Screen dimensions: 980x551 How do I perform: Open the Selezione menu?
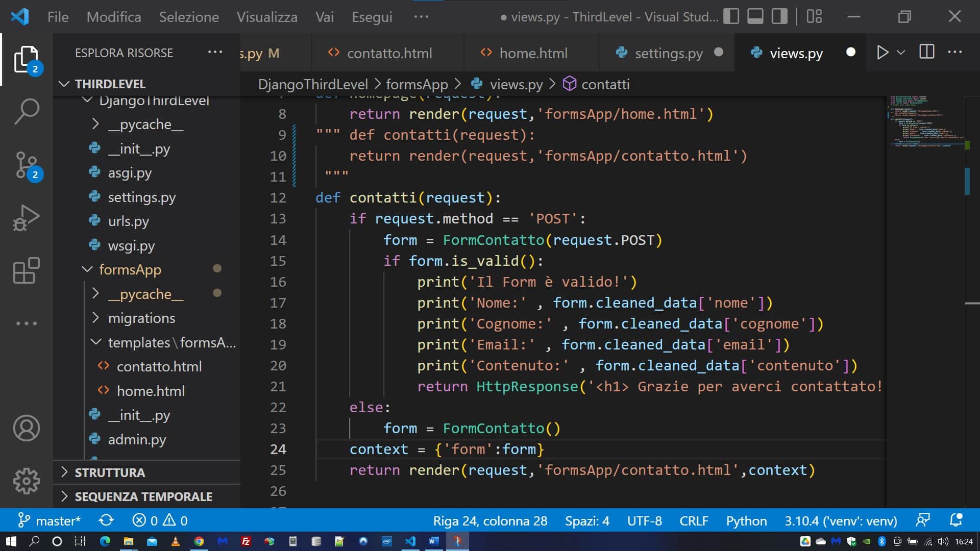coord(189,17)
